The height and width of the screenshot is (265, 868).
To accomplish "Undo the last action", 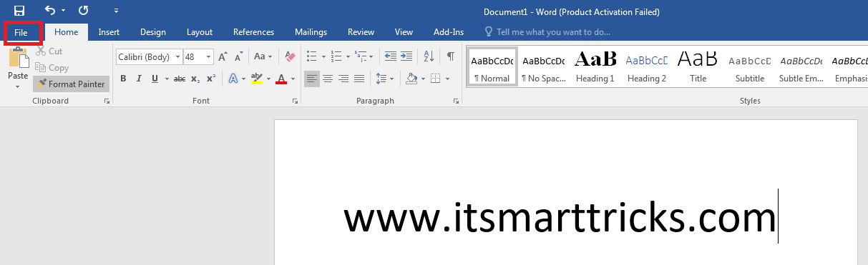I will pos(49,11).
